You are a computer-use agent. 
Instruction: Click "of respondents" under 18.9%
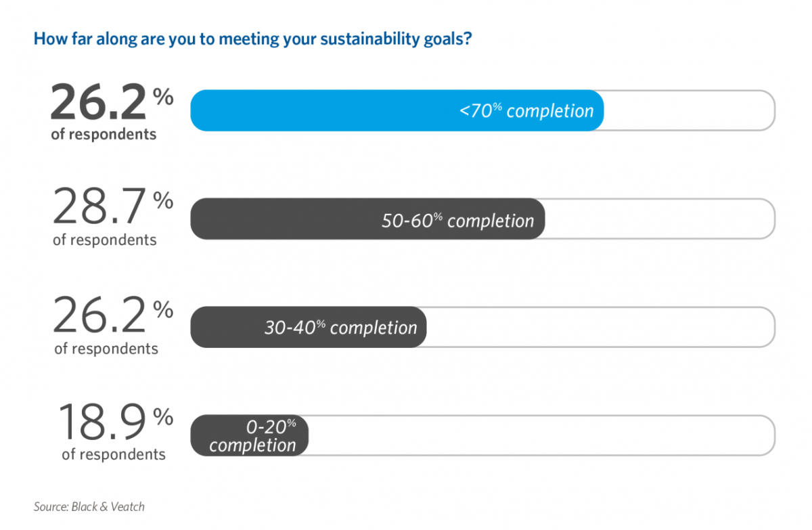click(114, 454)
